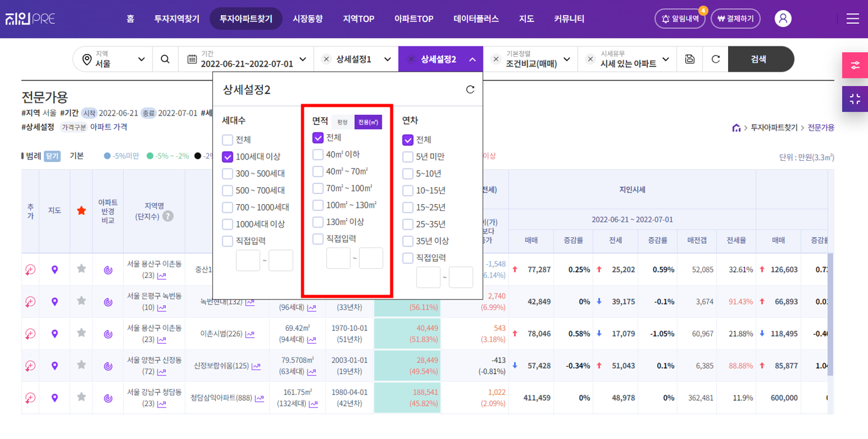
Task: Open the hamburger menu in the header
Action: (852, 19)
